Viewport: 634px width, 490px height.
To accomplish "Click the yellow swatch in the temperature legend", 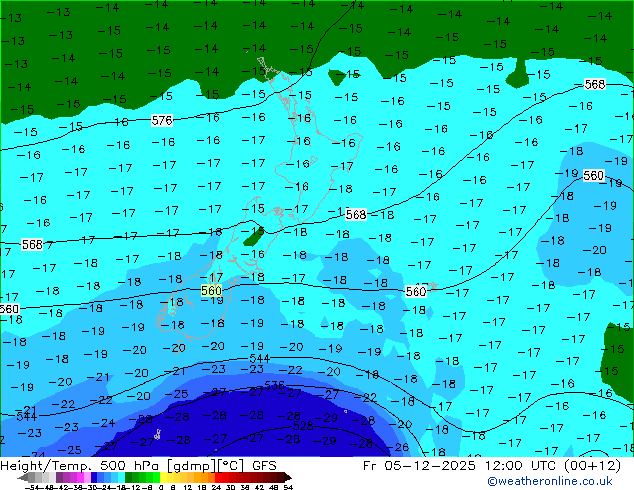I will [x=163, y=477].
